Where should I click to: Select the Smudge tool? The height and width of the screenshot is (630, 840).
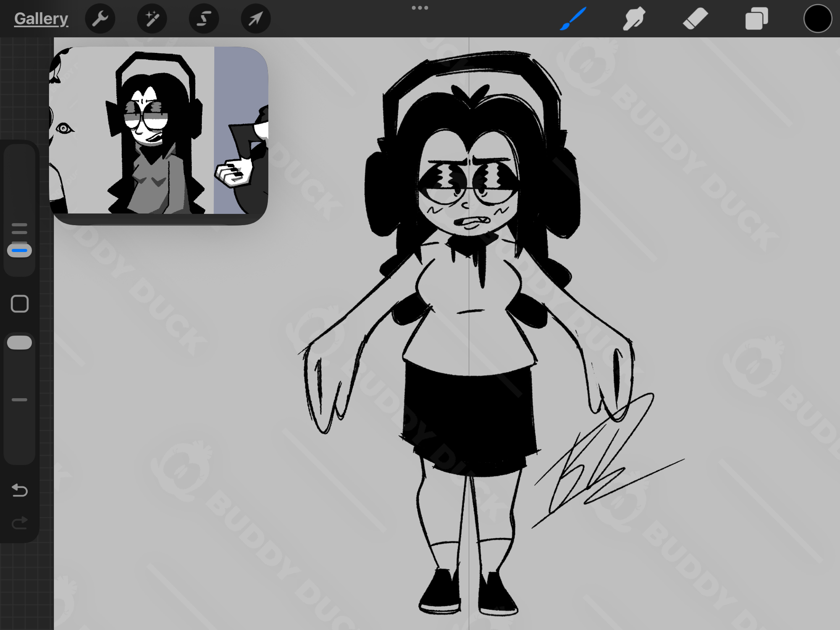(x=634, y=19)
